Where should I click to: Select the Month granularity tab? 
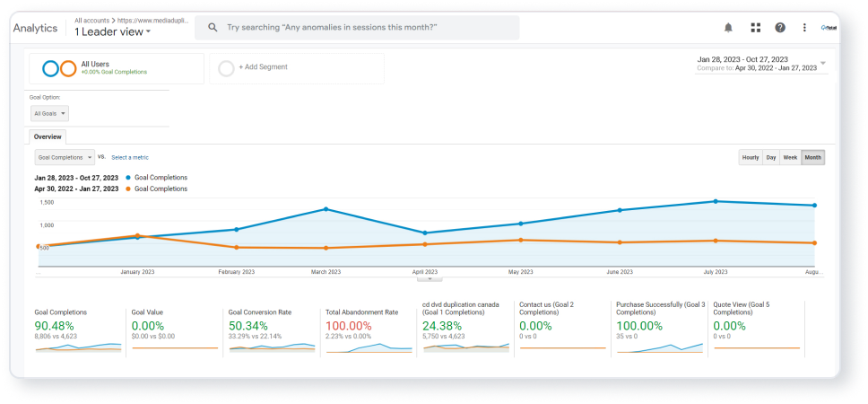pos(812,158)
